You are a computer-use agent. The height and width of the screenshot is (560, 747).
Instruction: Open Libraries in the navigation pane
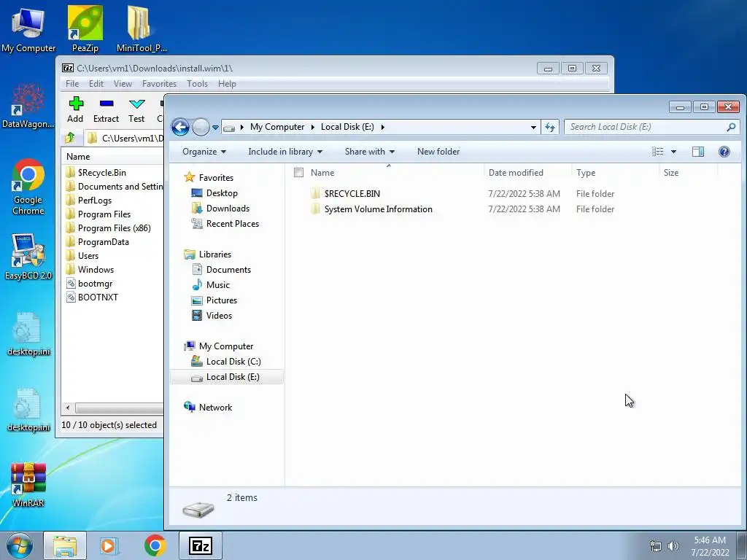coord(215,254)
